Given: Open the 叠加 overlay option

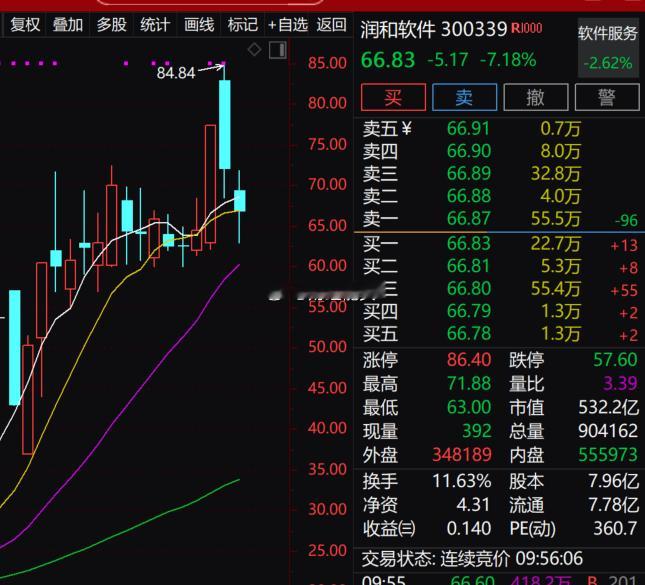Looking at the screenshot, I should pyautogui.click(x=67, y=25).
